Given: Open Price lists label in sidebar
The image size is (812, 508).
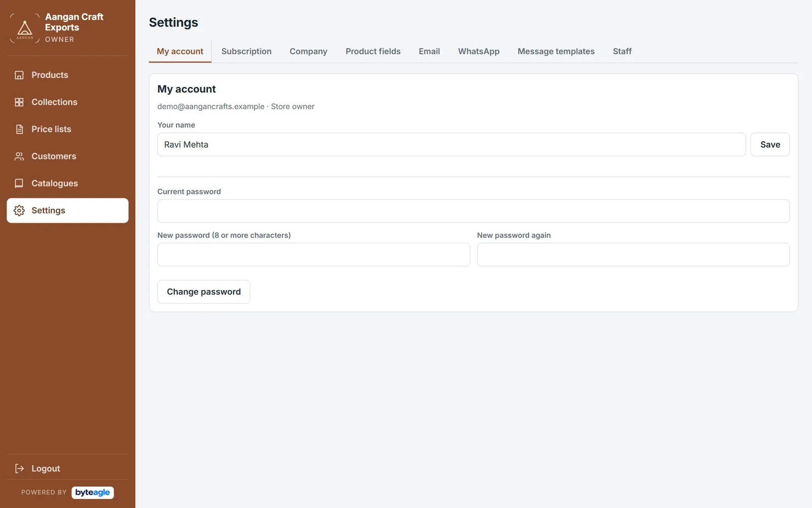Looking at the screenshot, I should pyautogui.click(x=51, y=129).
